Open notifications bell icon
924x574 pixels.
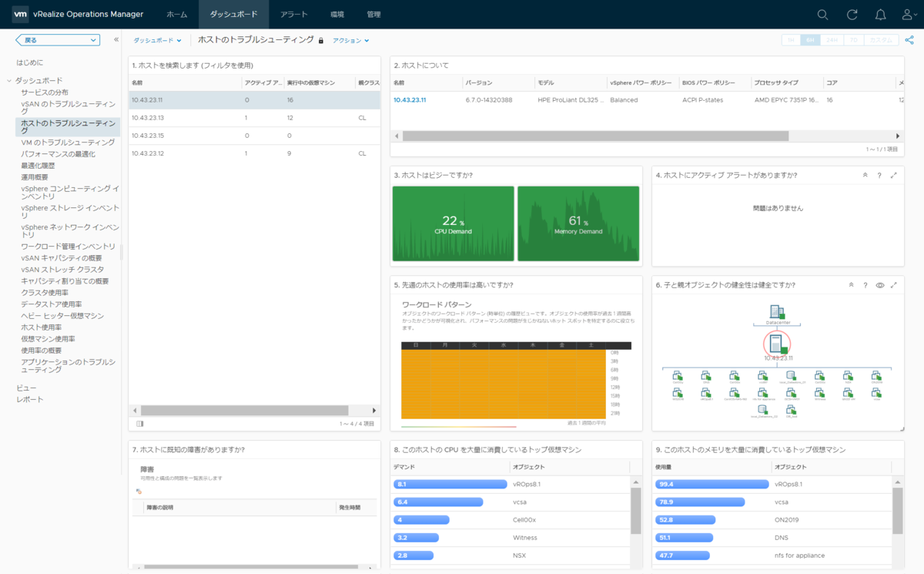coord(881,15)
